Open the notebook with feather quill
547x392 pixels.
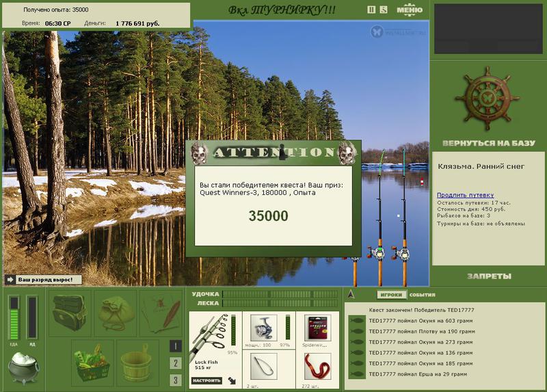161,313
